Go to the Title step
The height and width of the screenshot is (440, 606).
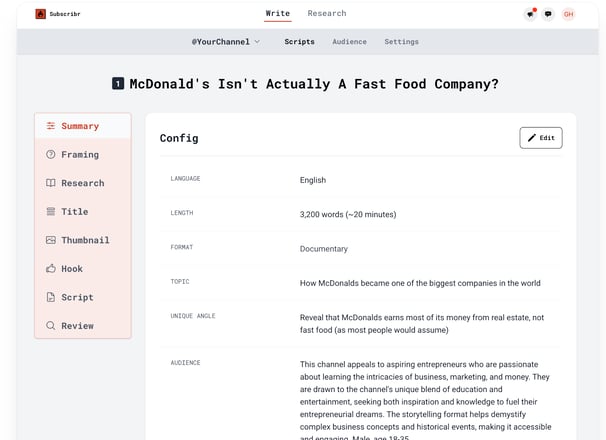(x=83, y=211)
